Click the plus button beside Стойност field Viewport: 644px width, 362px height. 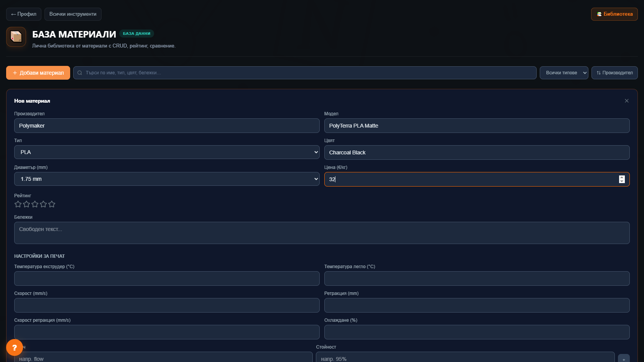tap(624, 359)
